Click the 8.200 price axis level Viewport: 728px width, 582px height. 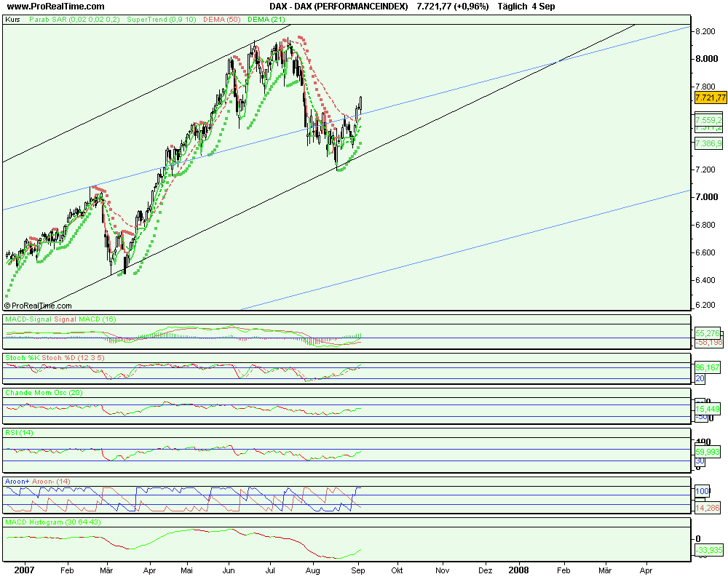click(705, 31)
